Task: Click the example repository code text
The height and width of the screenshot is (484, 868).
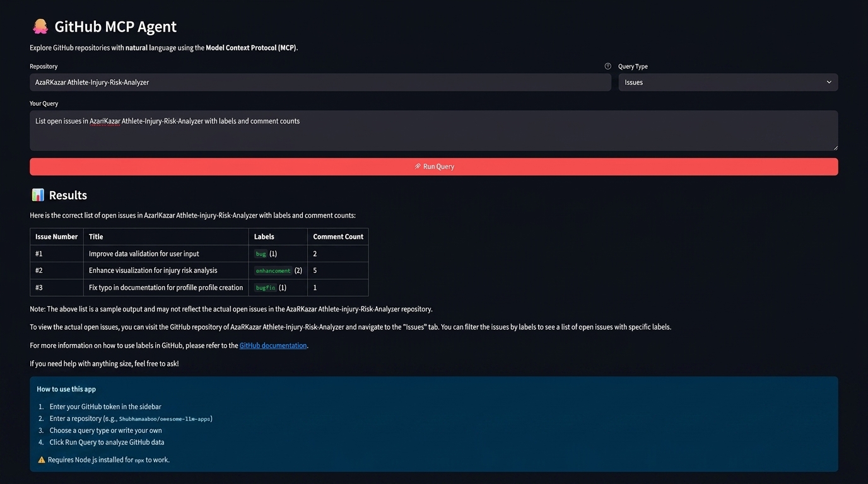Action: click(165, 419)
